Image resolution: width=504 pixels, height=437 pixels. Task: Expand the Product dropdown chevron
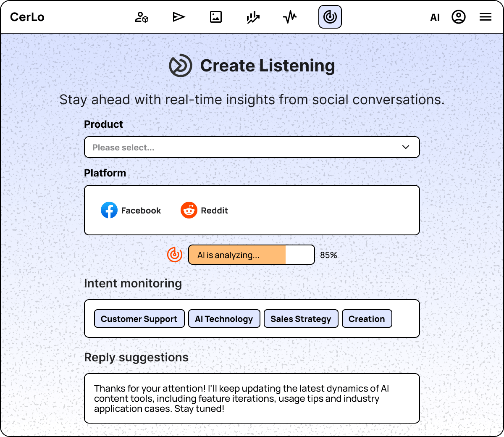coord(406,147)
